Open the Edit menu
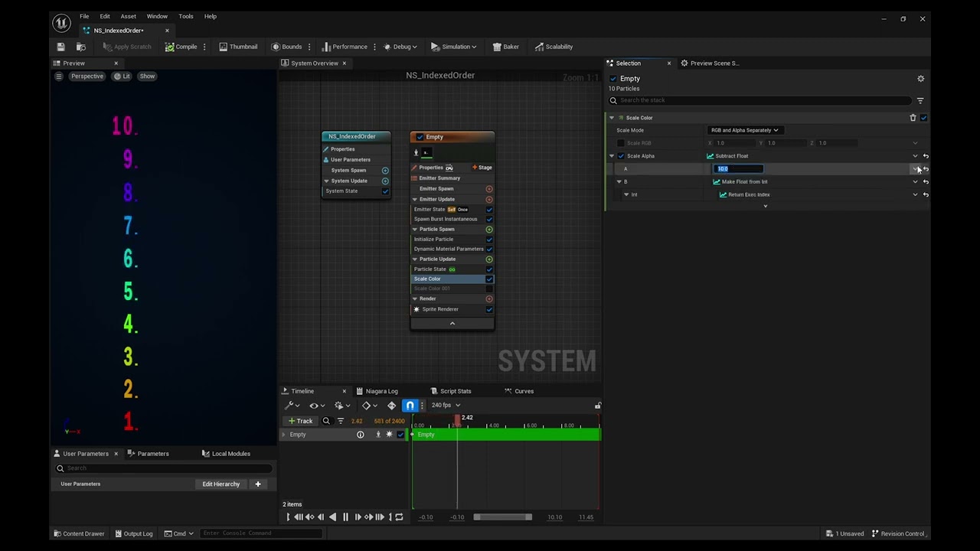Viewport: 980px width, 551px height. [105, 16]
